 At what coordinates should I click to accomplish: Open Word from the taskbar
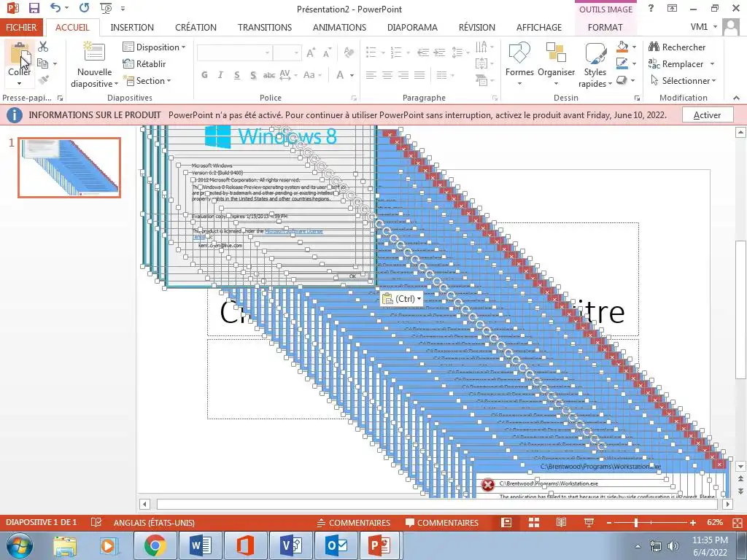coord(201,545)
